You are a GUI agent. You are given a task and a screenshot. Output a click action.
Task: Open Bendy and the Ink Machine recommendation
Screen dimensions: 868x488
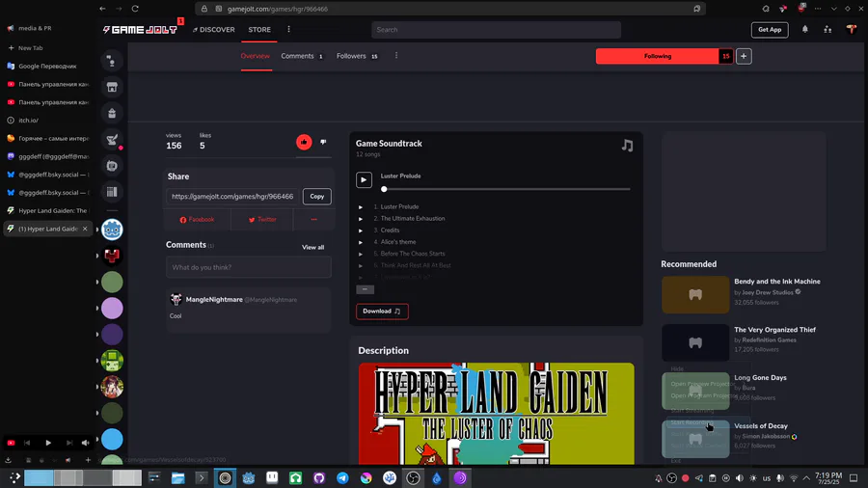777,282
